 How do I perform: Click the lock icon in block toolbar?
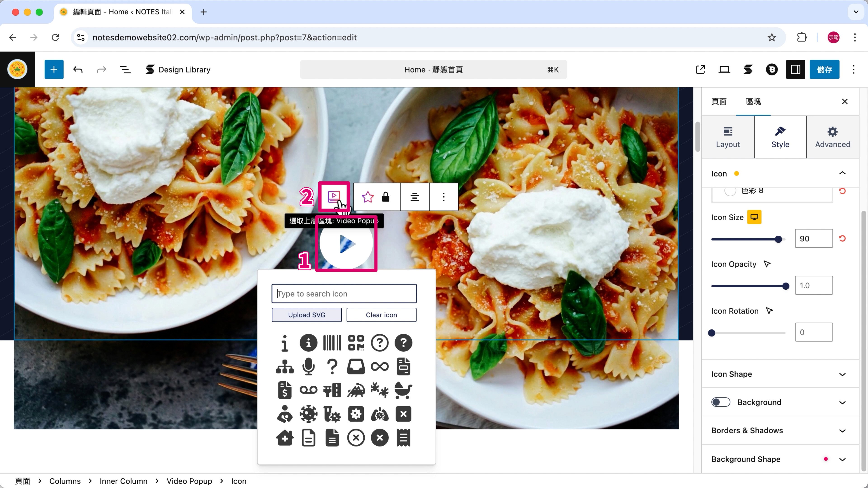click(x=385, y=197)
